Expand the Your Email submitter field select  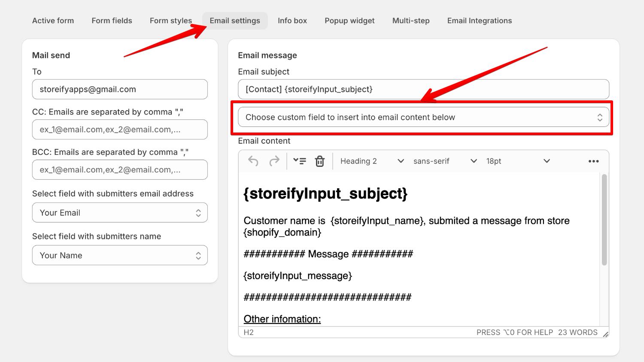tap(120, 213)
